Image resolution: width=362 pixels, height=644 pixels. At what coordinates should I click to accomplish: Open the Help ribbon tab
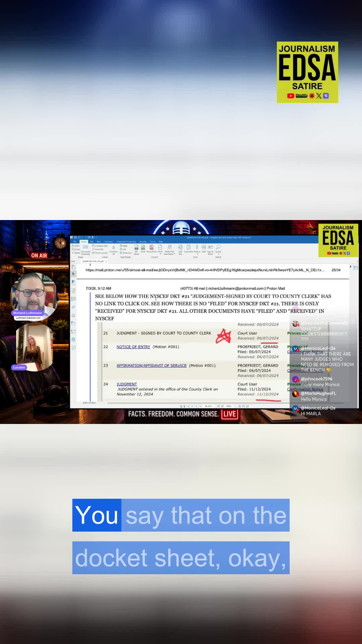161,241
